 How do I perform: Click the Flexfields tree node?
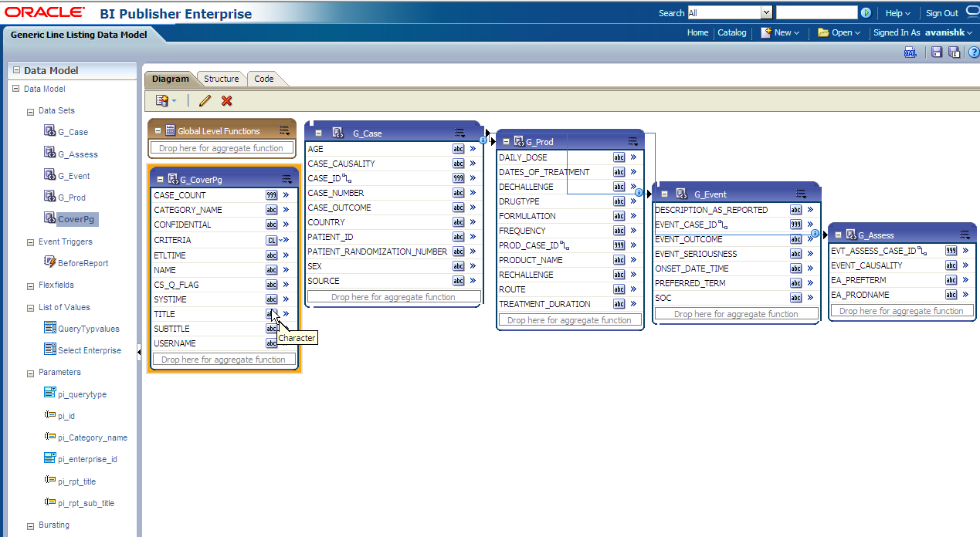click(x=56, y=285)
